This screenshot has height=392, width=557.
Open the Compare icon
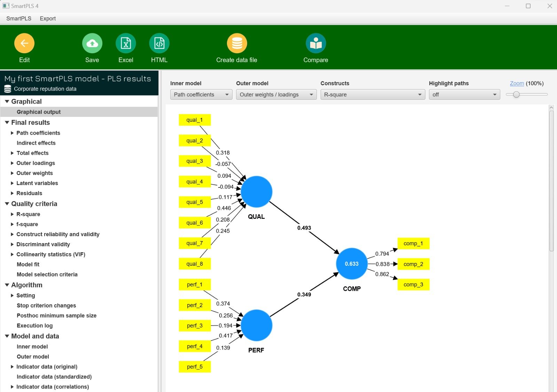click(315, 43)
